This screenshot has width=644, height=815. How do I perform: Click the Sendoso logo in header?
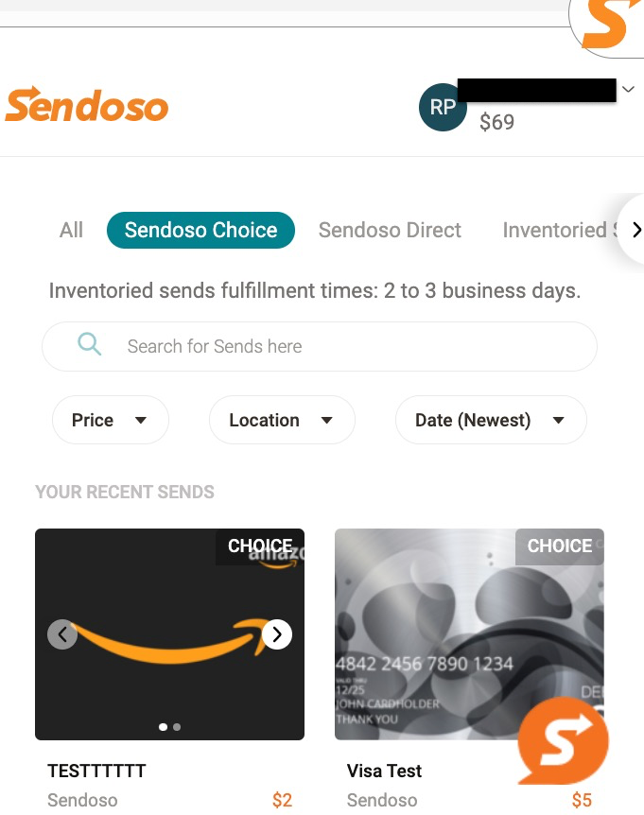(x=87, y=106)
